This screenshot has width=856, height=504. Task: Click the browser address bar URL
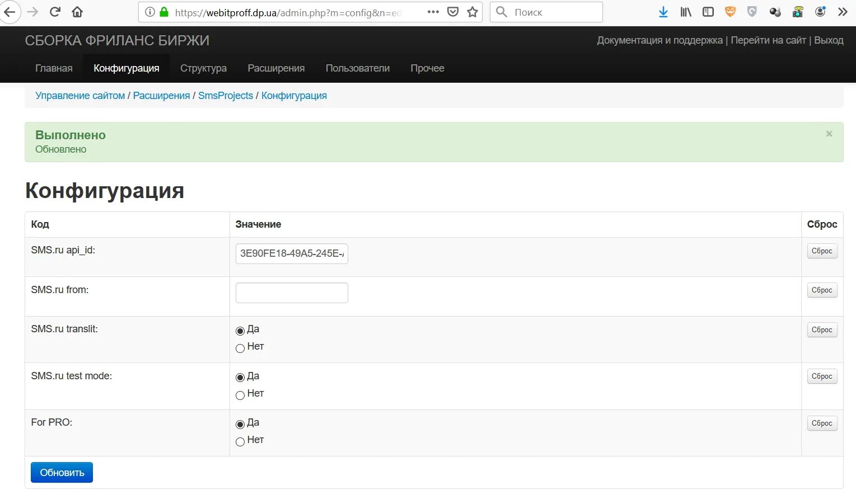point(288,12)
